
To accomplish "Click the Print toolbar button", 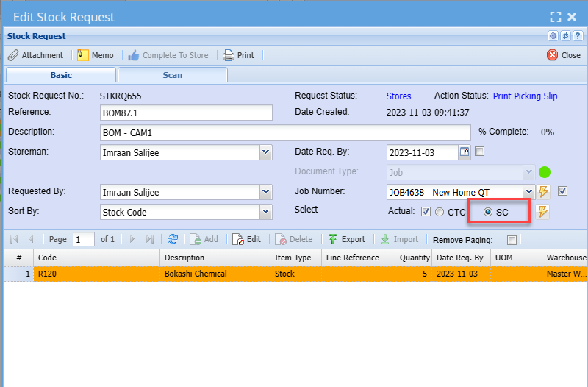I will click(238, 55).
